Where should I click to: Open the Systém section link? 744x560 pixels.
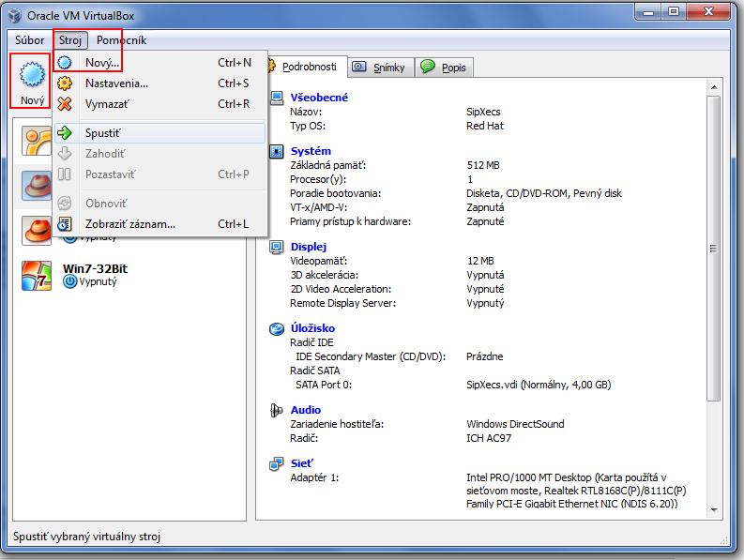(x=311, y=151)
